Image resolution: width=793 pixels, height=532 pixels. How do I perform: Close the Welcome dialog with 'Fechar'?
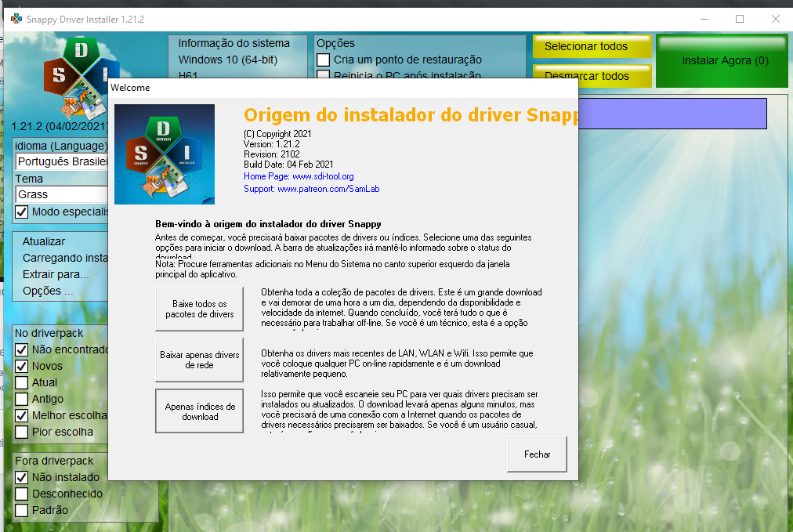coord(537,454)
